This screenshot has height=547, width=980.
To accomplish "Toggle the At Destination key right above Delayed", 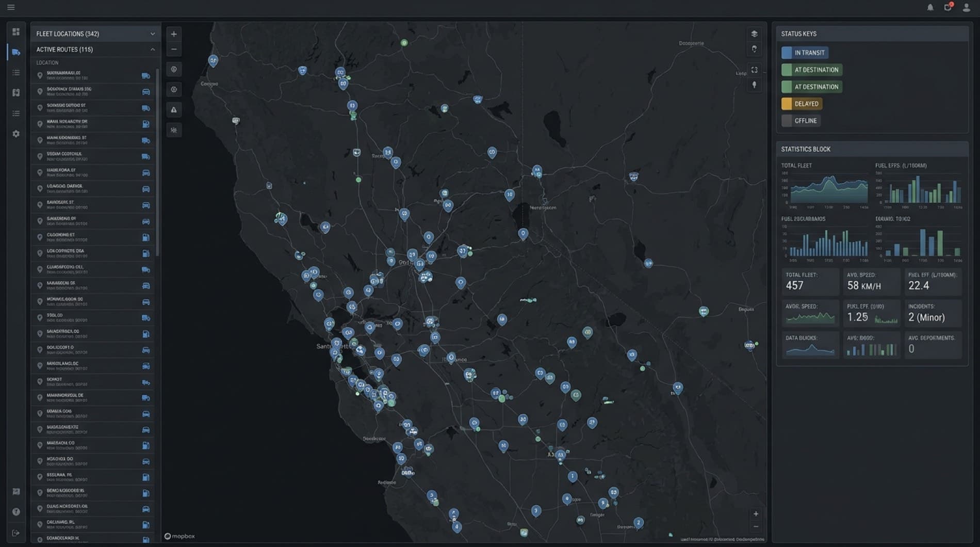I will point(812,87).
